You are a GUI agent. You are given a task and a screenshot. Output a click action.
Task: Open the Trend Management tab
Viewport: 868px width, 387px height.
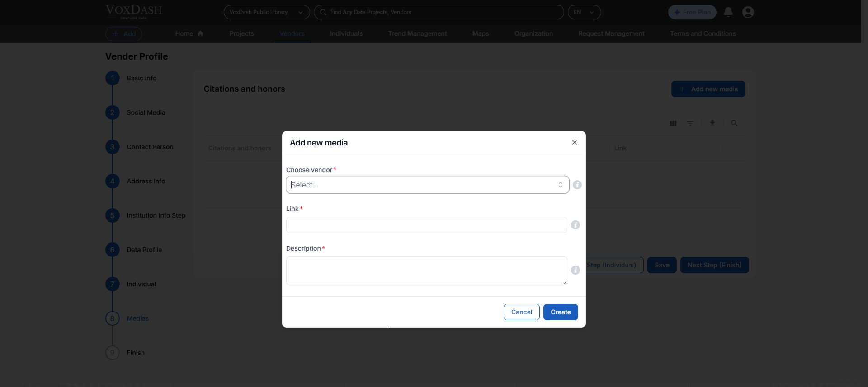point(417,33)
